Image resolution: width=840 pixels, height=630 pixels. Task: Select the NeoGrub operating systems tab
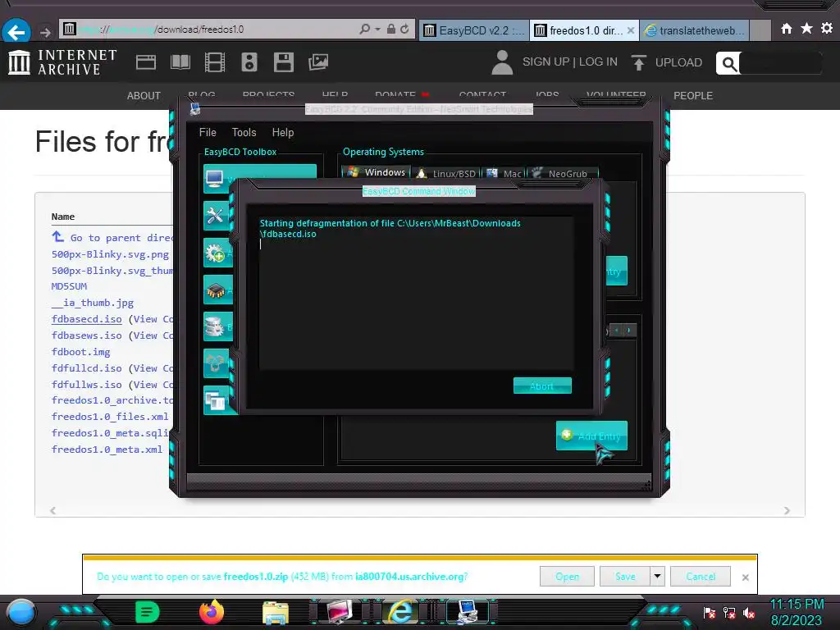[x=563, y=173]
